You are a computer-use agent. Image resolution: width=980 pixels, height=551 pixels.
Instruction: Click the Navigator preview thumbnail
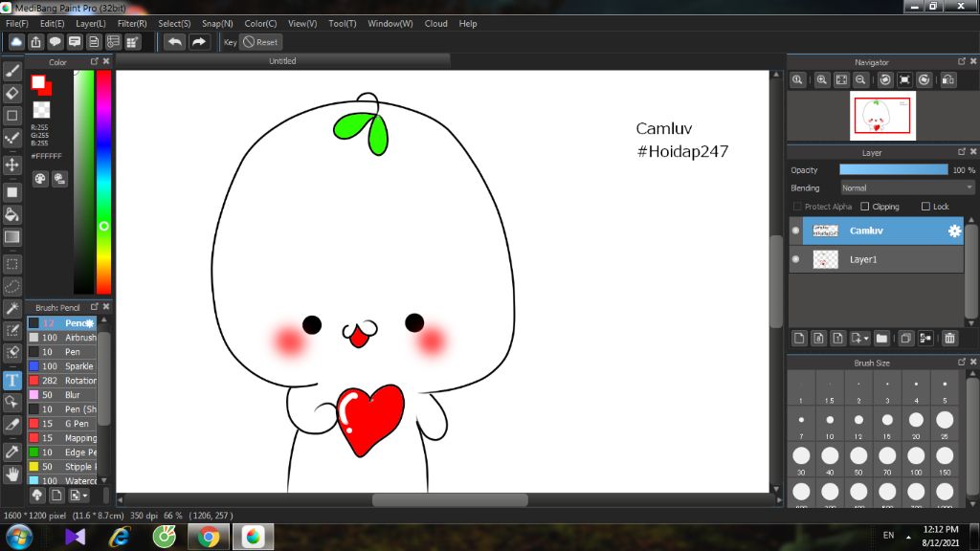click(882, 116)
